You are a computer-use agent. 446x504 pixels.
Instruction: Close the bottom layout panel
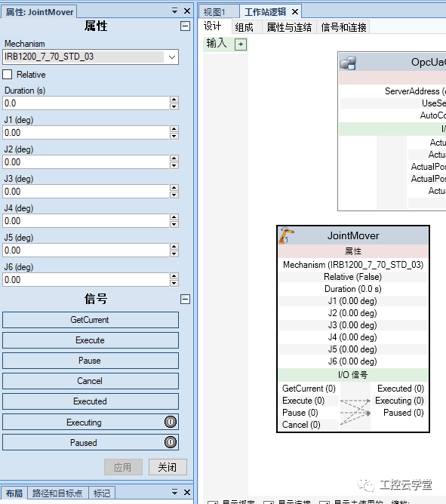[x=187, y=492]
